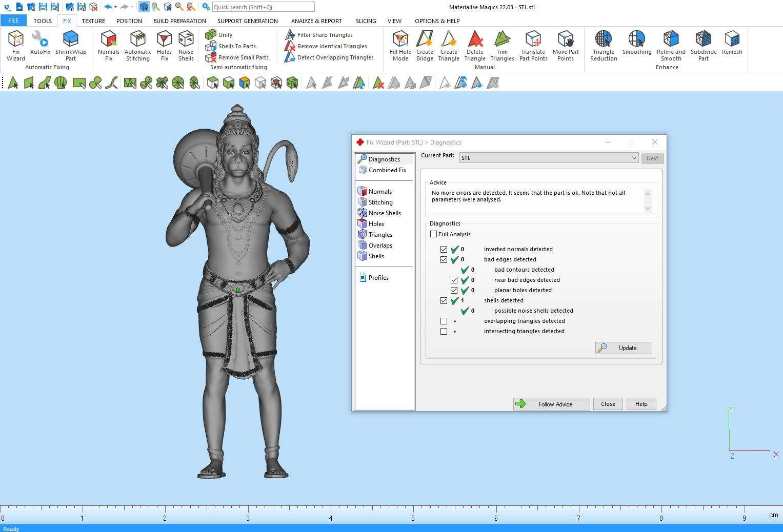Select the ShrinkWrap Part tool
This screenshot has width=783, height=532.
71,44
